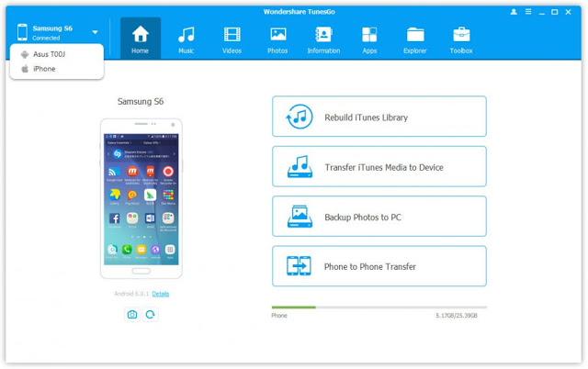Click the 5.17GB/25.39GB storage text

tap(457, 316)
